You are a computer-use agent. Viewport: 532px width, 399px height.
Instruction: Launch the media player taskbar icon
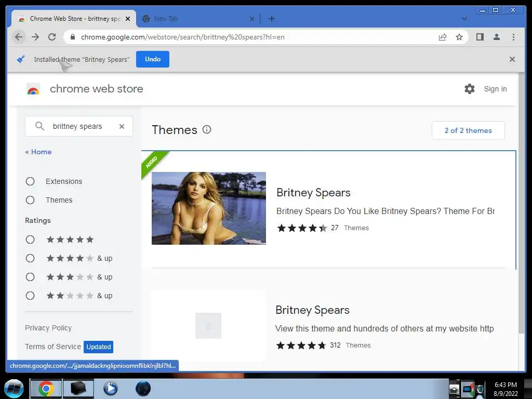coord(110,389)
